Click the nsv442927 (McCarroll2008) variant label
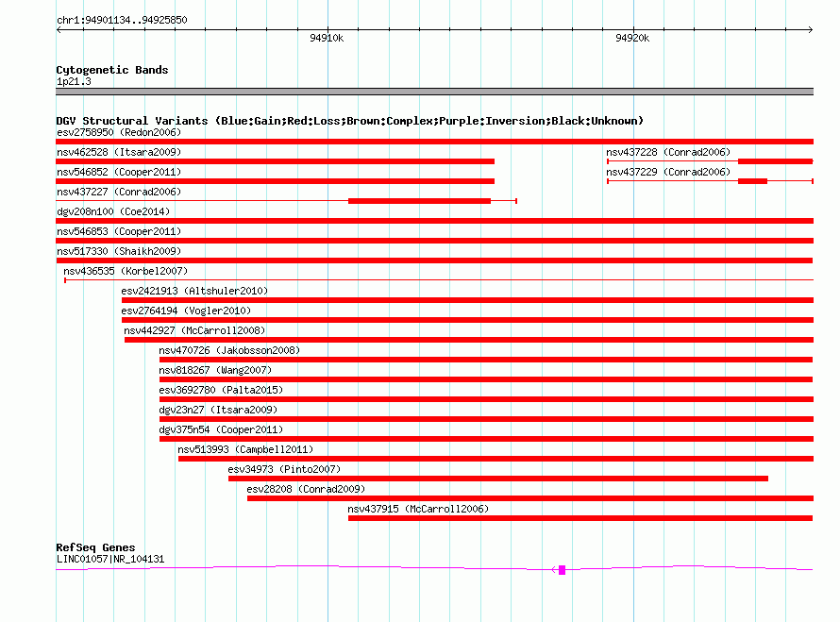 tap(194, 330)
